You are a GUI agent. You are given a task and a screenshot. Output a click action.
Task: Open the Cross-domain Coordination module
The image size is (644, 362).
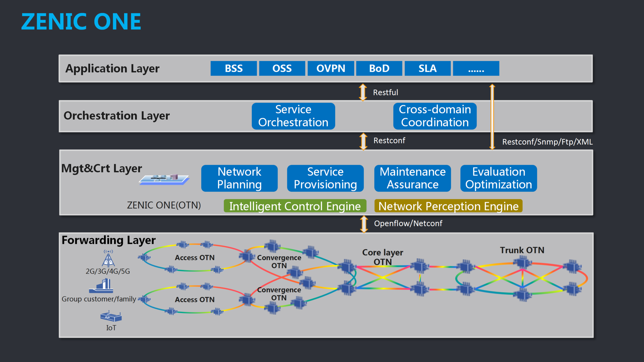435,116
